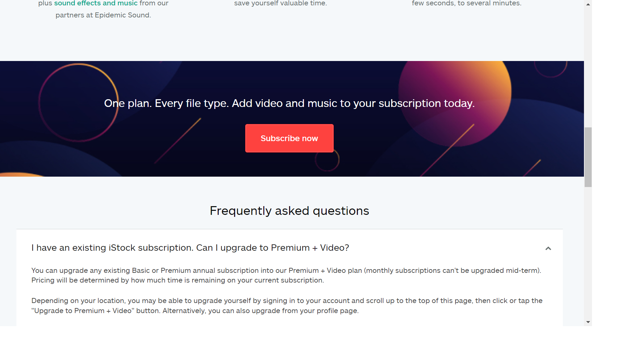
Task: Toggle the 'upgrade to Premium + Video?' question
Action: pos(190,248)
